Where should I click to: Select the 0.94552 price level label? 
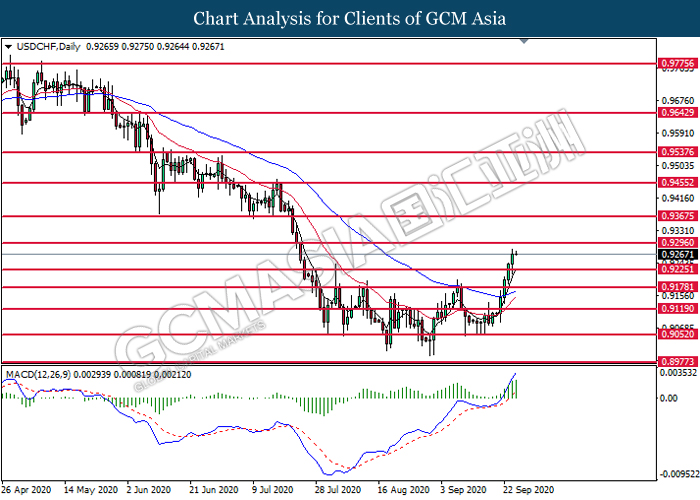[678, 183]
